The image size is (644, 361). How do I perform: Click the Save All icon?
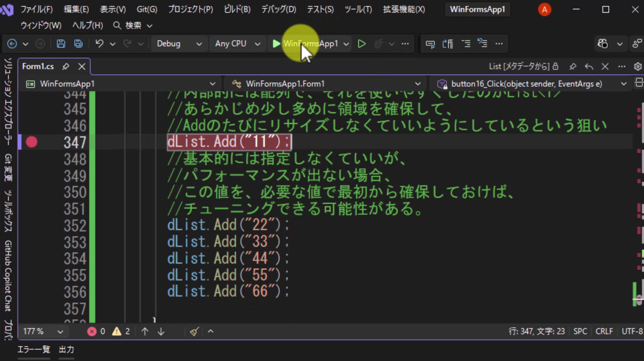click(x=78, y=44)
